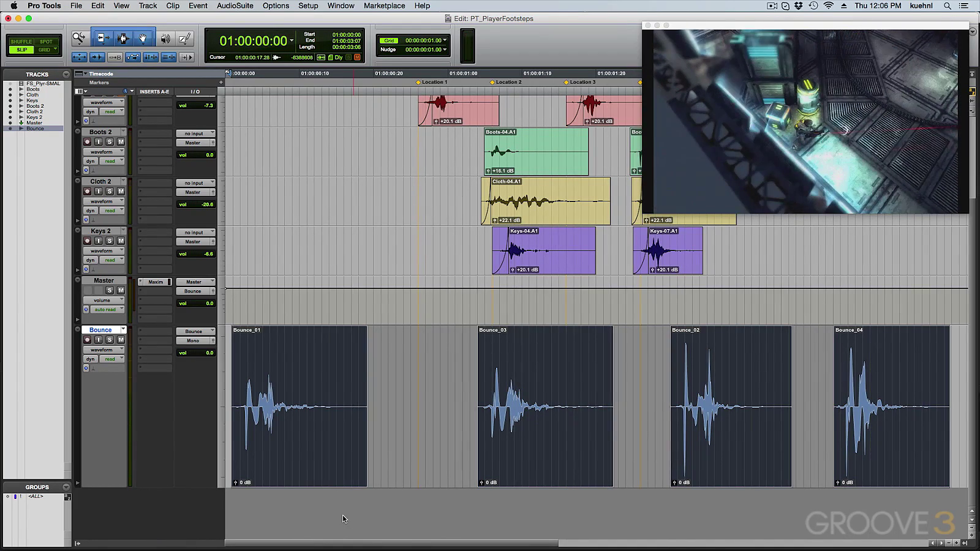Record-enable the Keys 2 track
The image size is (980, 551).
coord(87,241)
